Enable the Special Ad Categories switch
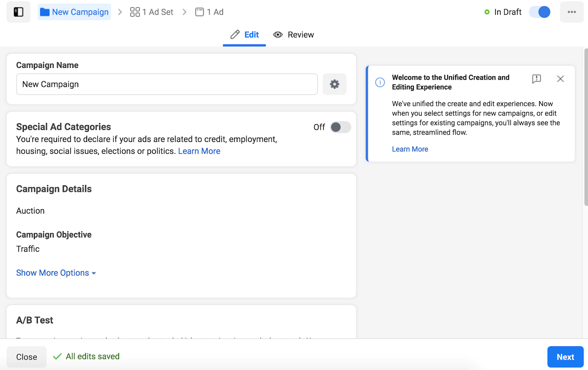Viewport: 588px width, 370px height. click(340, 127)
